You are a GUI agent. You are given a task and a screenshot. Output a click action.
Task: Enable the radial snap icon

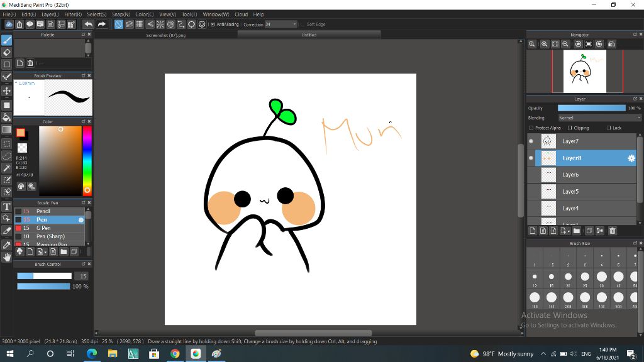pyautogui.click(x=160, y=25)
